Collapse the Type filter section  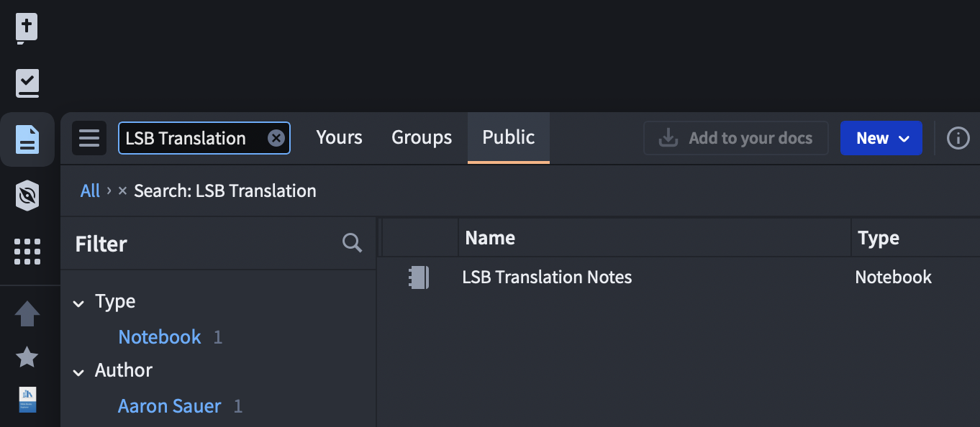click(x=78, y=303)
